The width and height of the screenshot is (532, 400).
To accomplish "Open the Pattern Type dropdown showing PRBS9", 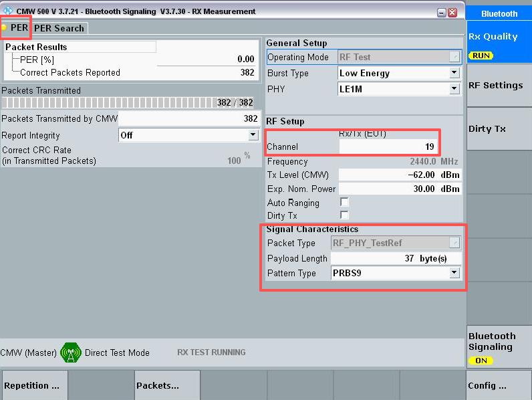I will tap(454, 273).
